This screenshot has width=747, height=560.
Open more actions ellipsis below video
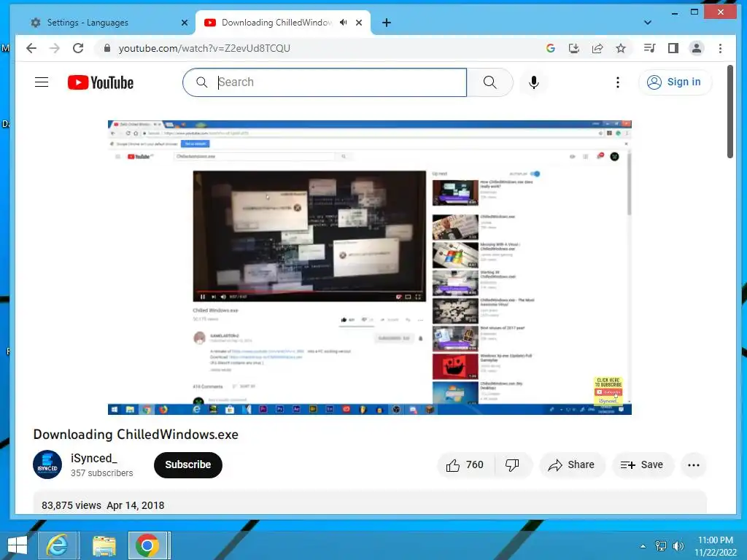coord(694,464)
